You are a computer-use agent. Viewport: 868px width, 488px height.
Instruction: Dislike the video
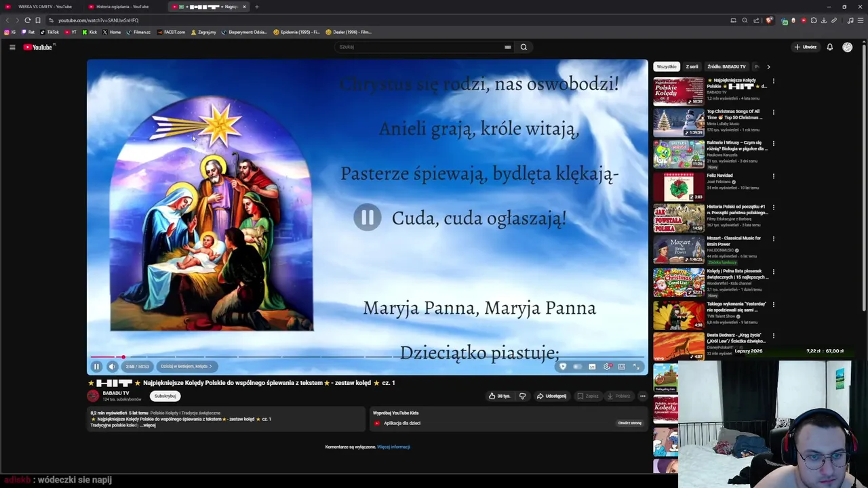click(x=522, y=396)
